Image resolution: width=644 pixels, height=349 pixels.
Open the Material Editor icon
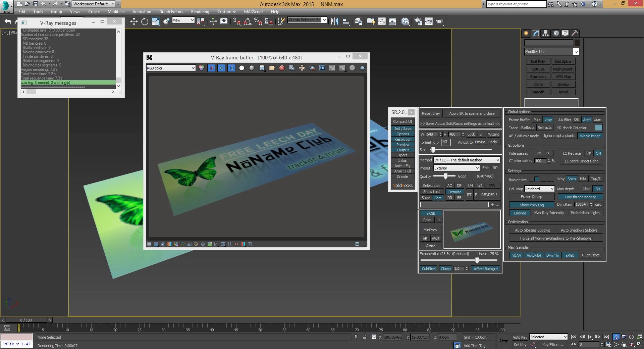(405, 21)
